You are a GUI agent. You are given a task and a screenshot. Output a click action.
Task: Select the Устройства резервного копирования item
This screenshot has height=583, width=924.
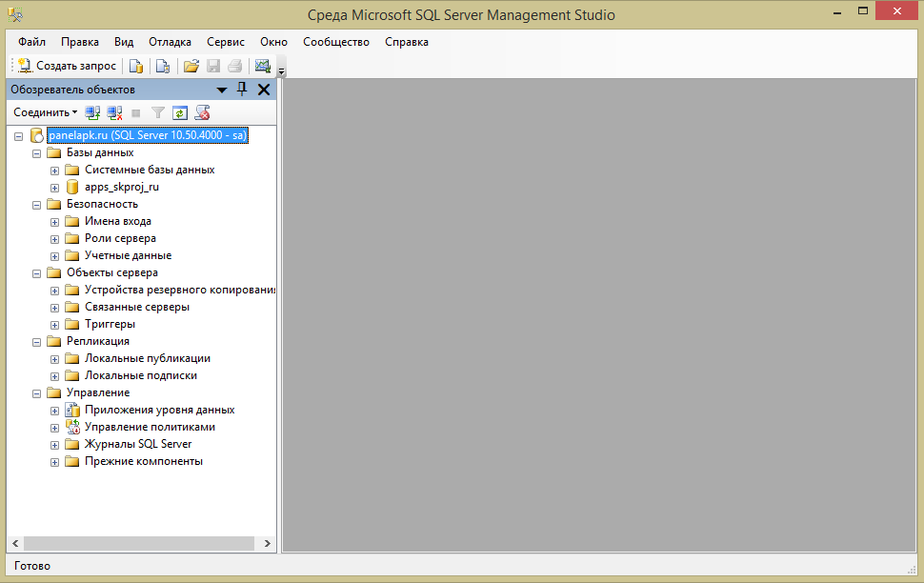point(180,290)
